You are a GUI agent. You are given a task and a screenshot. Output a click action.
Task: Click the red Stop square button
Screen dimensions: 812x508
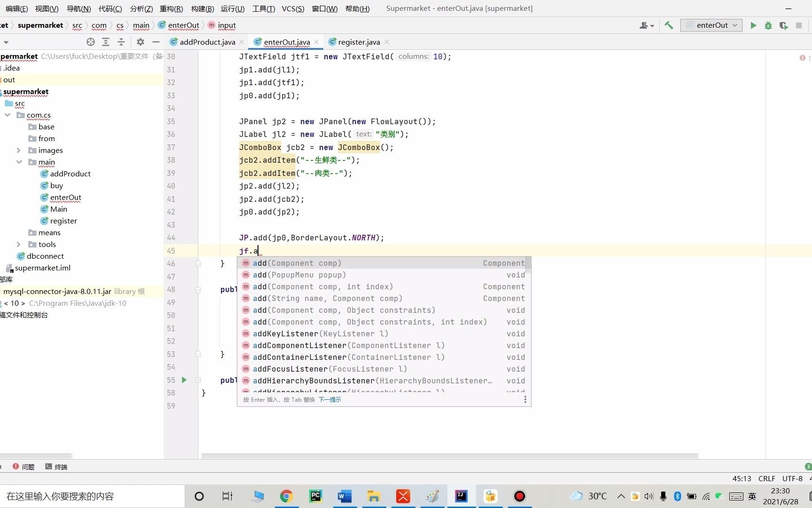799,25
